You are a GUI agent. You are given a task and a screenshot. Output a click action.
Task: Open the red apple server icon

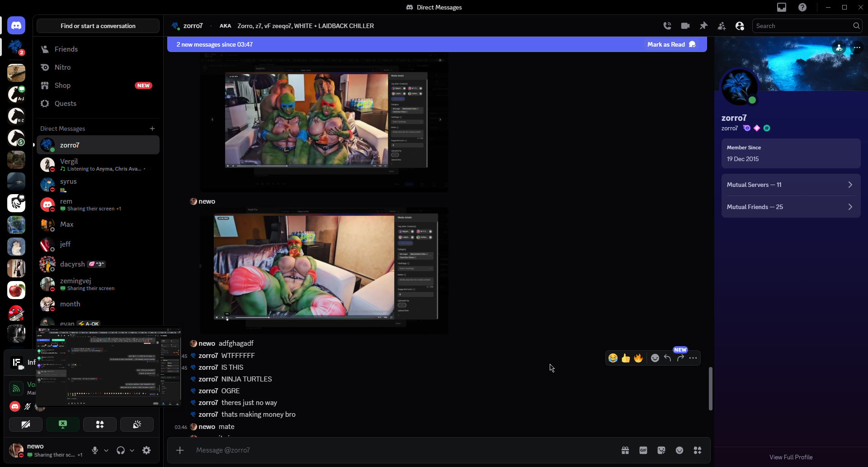[16, 290]
